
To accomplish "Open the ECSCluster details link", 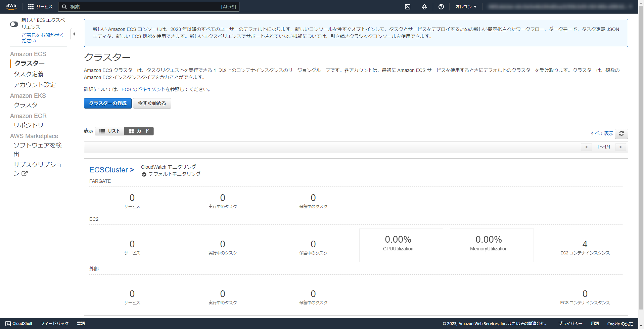I will [x=109, y=170].
